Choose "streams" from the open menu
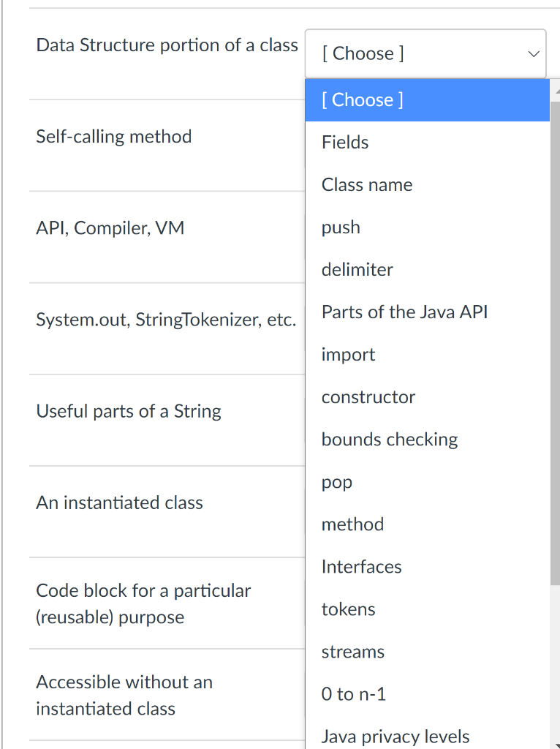Image resolution: width=560 pixels, height=749 pixels. click(x=352, y=651)
